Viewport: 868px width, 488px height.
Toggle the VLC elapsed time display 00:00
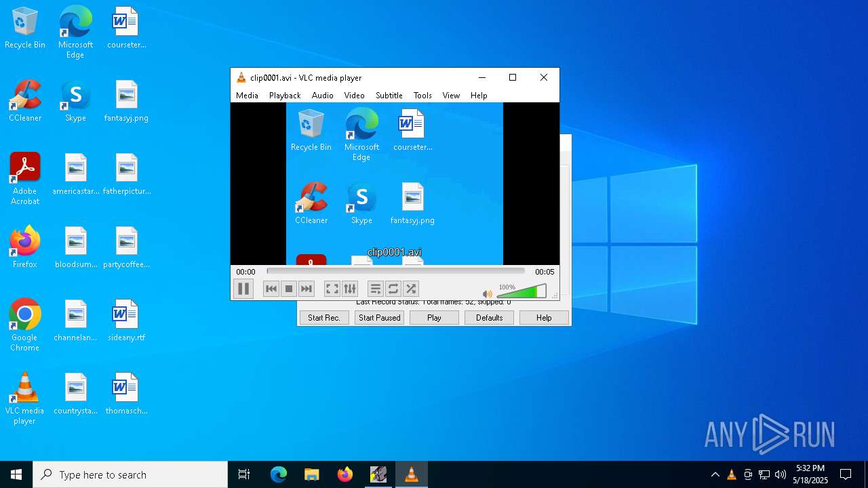tap(245, 272)
